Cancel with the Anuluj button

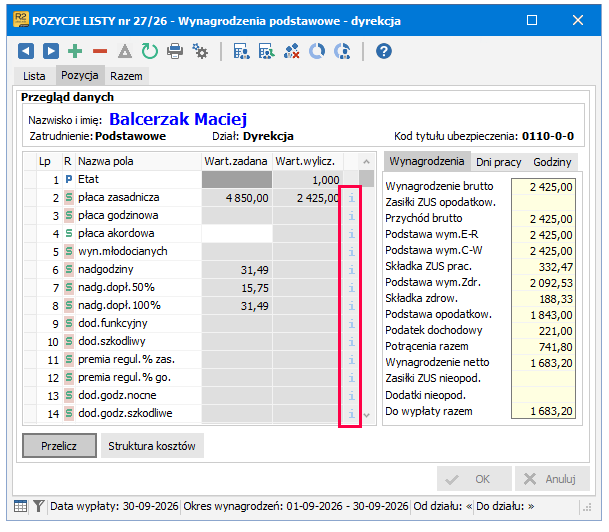(x=552, y=479)
